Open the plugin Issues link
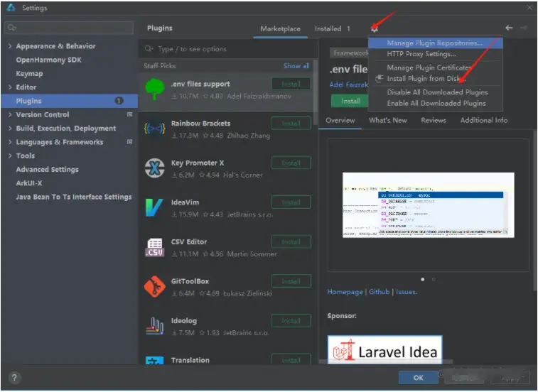Screen dimensions: 538x392 point(407,292)
